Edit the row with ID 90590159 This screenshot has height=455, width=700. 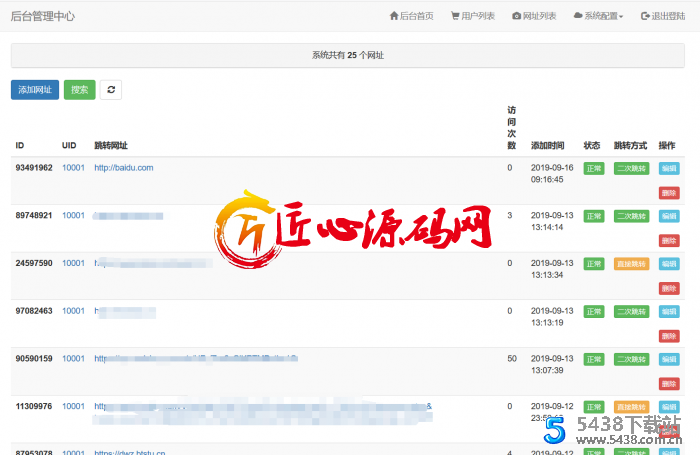tap(669, 359)
